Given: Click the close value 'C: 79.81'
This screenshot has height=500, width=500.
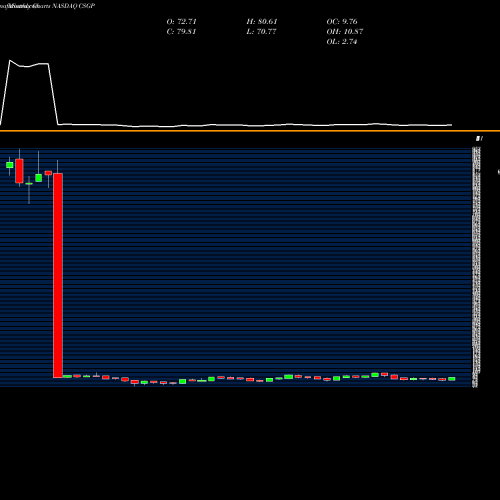Looking at the screenshot, I should click(181, 31).
